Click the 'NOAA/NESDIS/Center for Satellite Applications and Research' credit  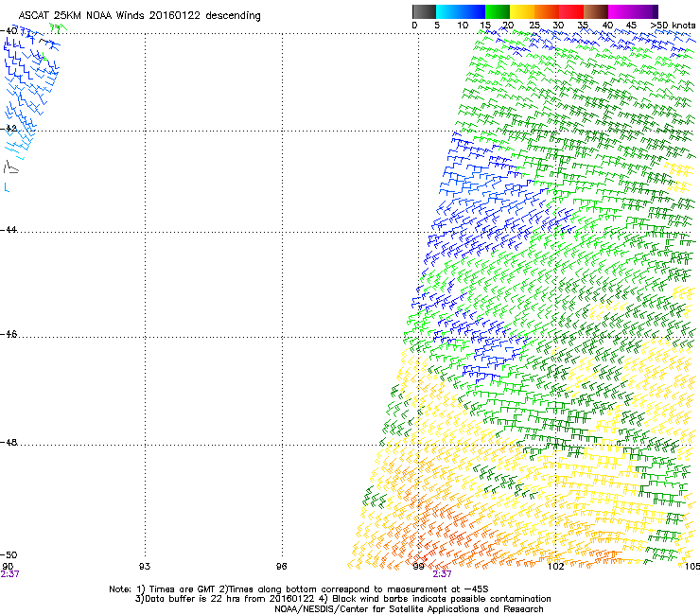pyautogui.click(x=409, y=609)
